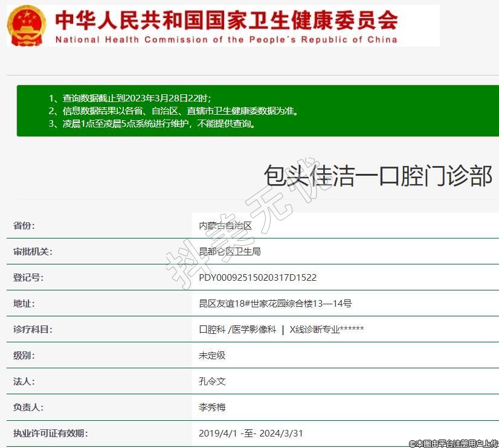Click the 地址 row label
The height and width of the screenshot is (448, 499).
click(x=24, y=304)
